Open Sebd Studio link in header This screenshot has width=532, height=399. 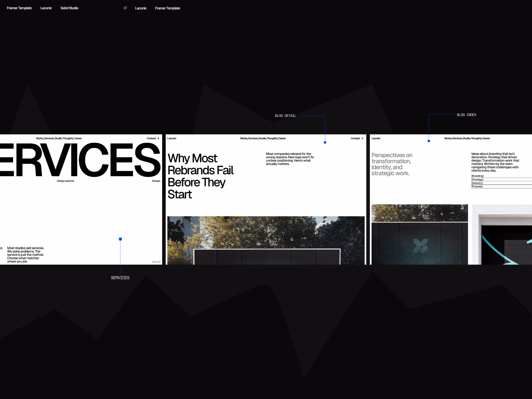[x=69, y=8]
